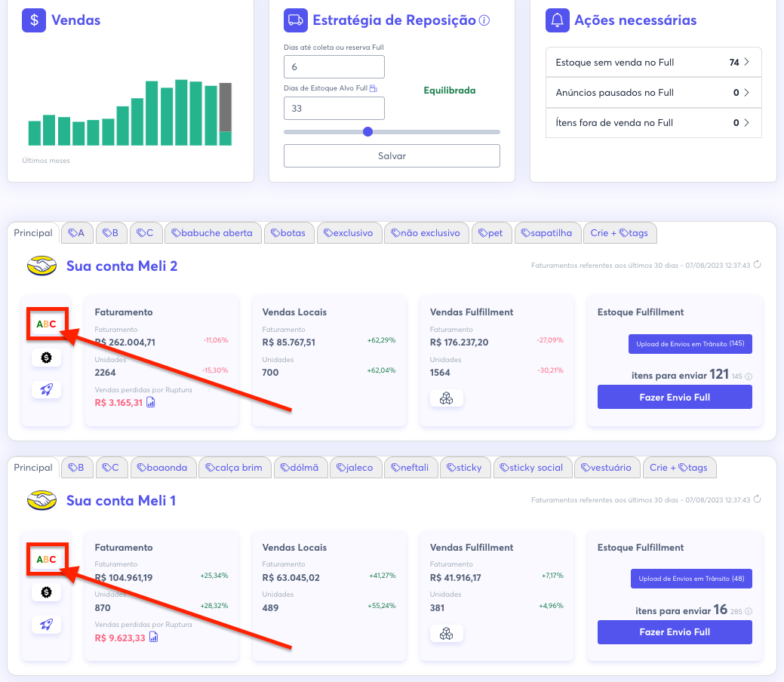
Task: Select tag C tab in Meli 2
Action: coord(146,233)
